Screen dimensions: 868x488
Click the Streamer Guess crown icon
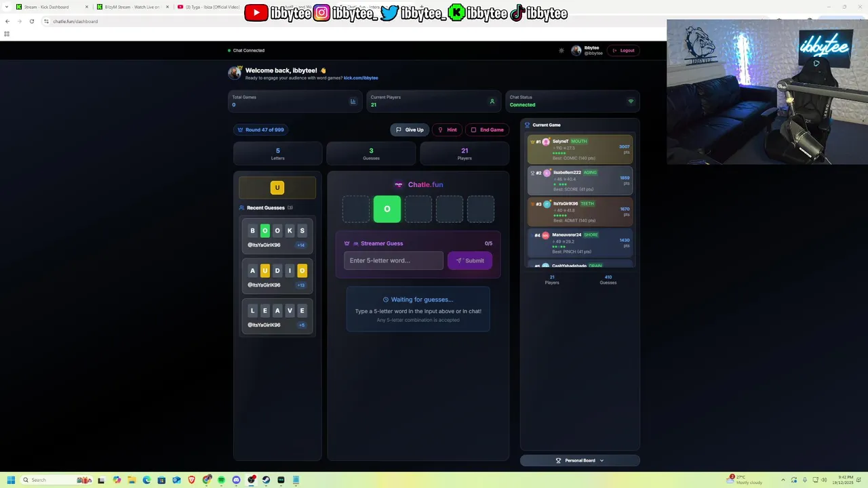click(x=347, y=243)
